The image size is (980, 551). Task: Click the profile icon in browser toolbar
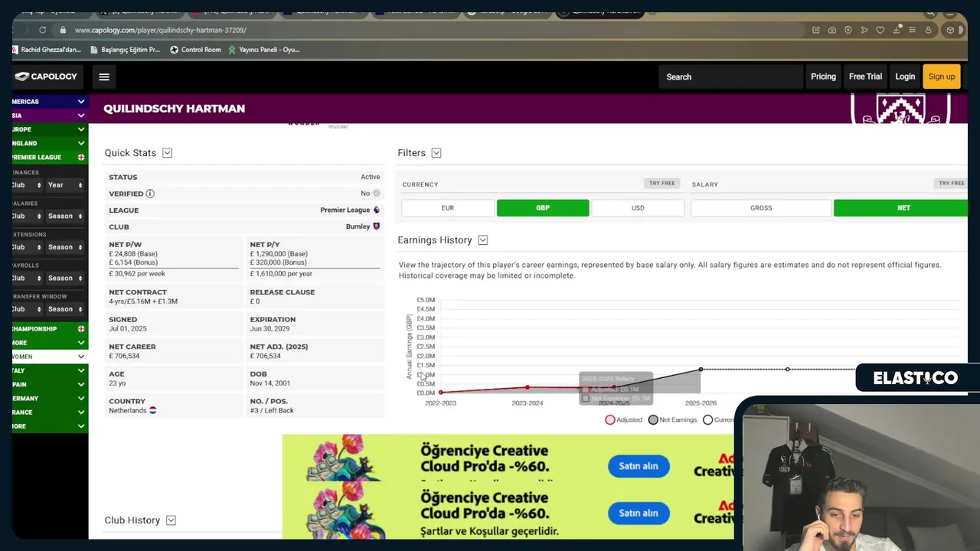point(929,30)
